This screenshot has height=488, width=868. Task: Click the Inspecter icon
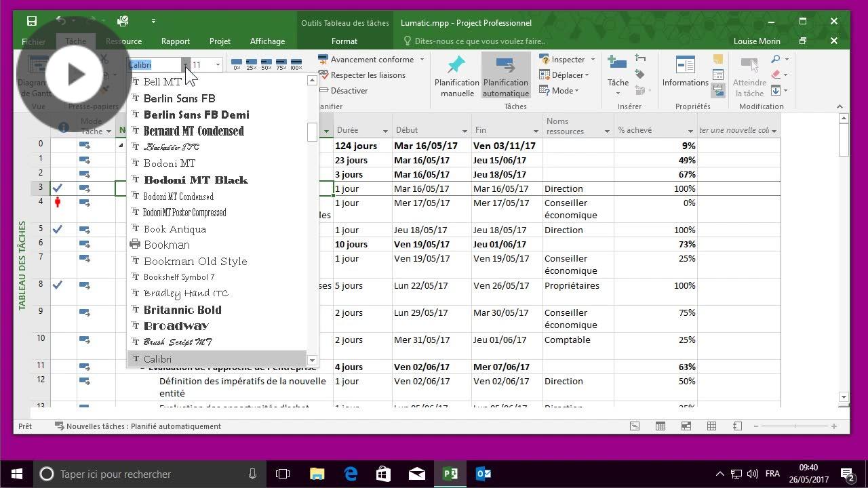click(x=546, y=59)
